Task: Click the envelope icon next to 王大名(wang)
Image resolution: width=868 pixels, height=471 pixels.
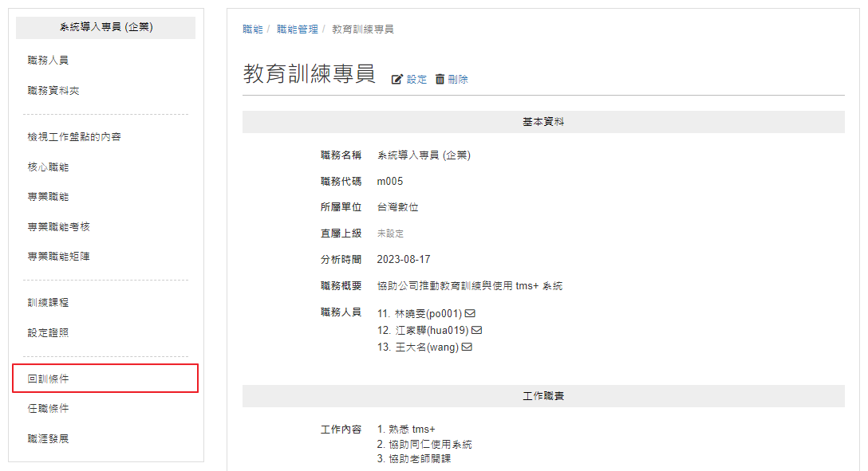Action: click(467, 347)
